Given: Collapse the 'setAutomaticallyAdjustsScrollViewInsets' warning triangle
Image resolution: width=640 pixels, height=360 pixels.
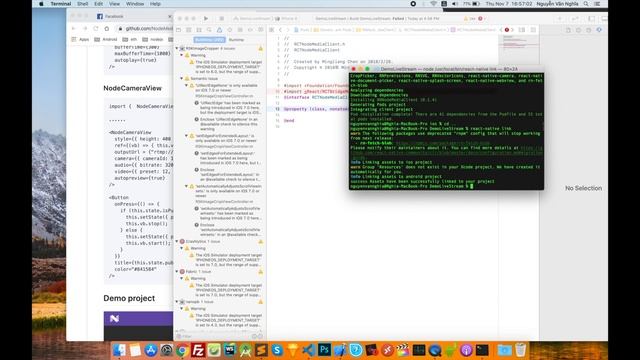Looking at the screenshot, I should (x=187, y=186).
